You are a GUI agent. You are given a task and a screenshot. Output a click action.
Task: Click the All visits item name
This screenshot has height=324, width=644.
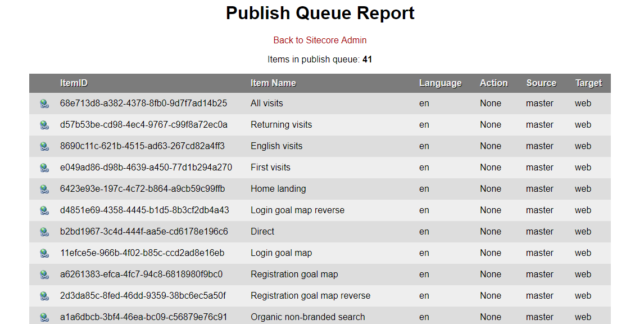click(x=267, y=103)
